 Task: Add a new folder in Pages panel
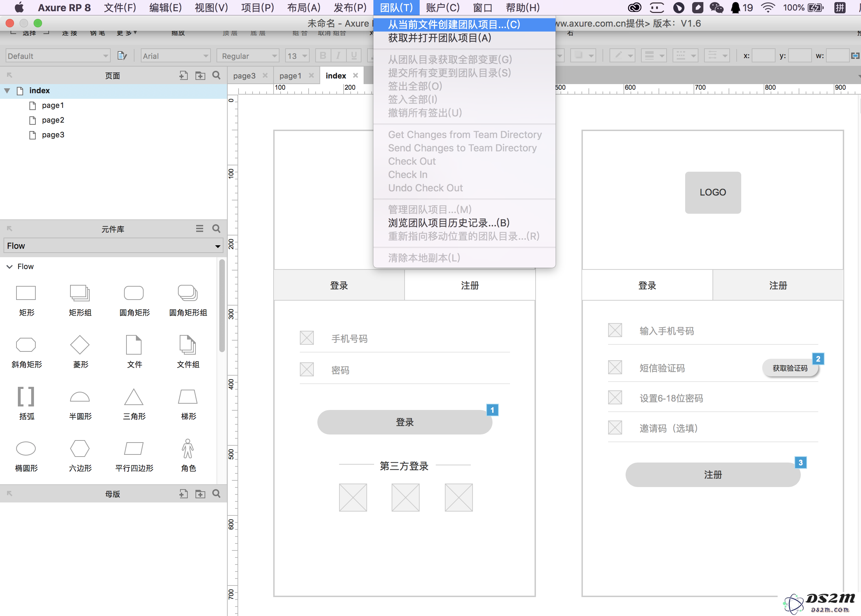(200, 75)
